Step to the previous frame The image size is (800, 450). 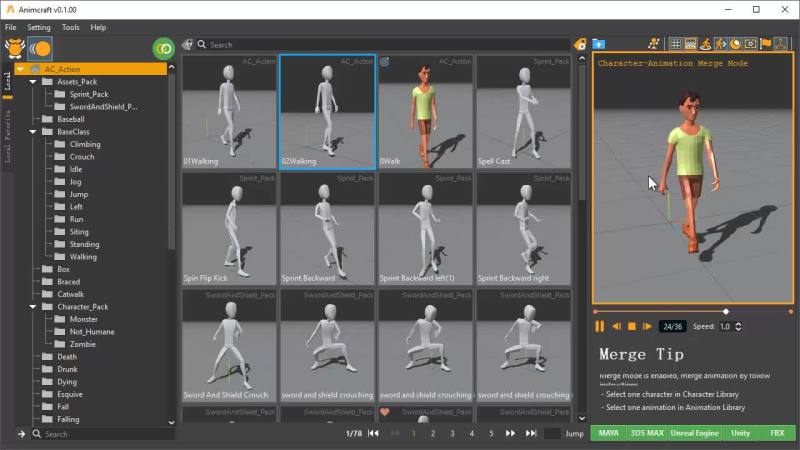pyautogui.click(x=616, y=327)
